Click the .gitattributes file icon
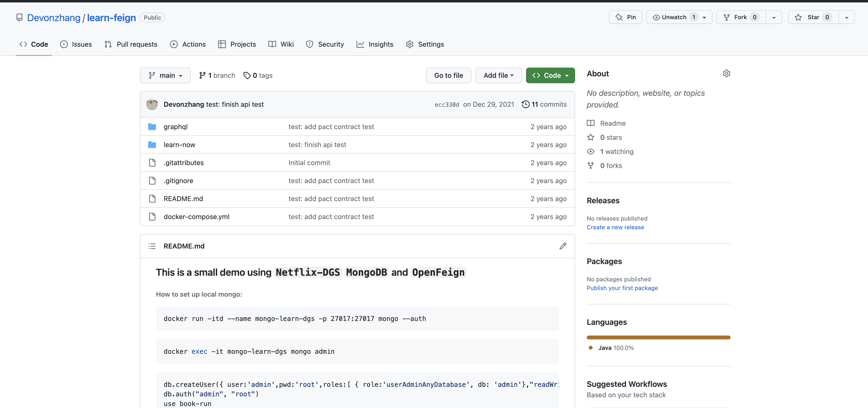Viewport: 868px width, 408px height. tap(152, 163)
